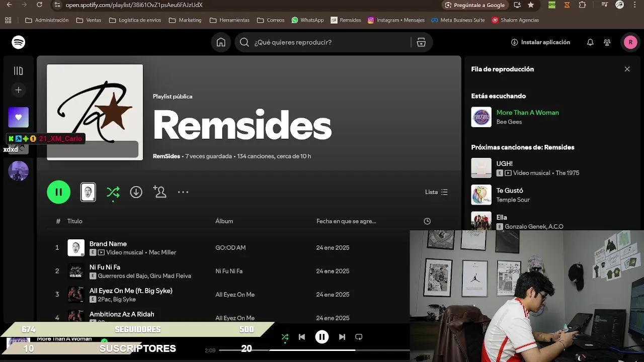Go back in browser
Image resolution: width=644 pixels, height=362 pixels.
[x=9, y=5]
